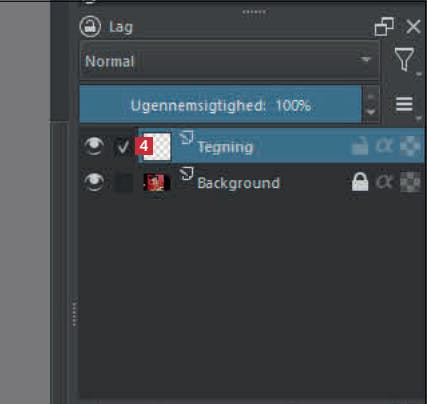Toggle lock on the Tegning layer
This screenshot has width=427, height=404.
360,146
